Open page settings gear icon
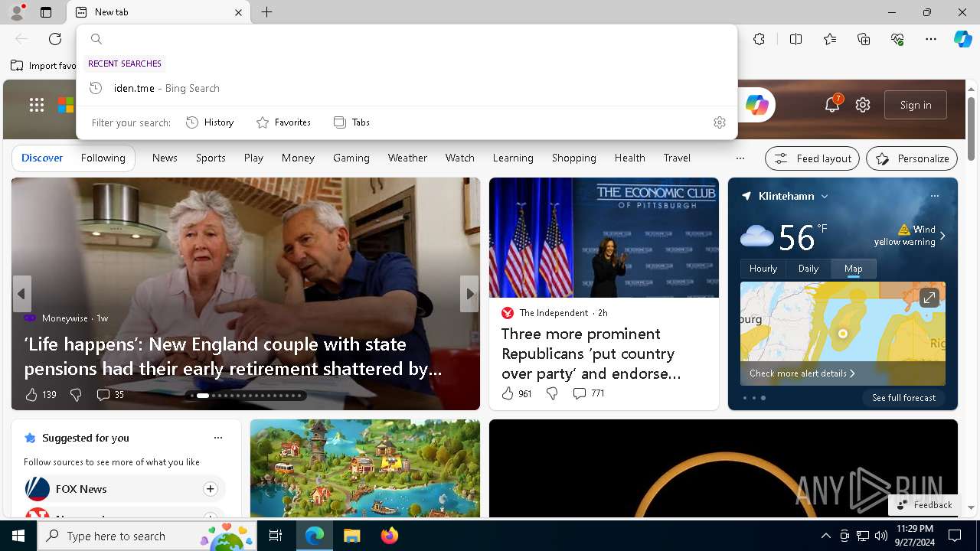 863,105
